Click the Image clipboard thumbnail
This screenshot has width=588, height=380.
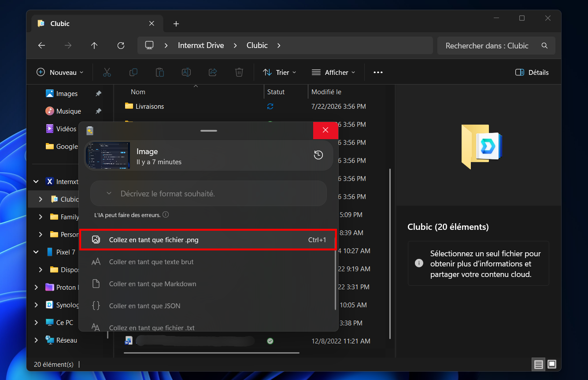(x=108, y=155)
